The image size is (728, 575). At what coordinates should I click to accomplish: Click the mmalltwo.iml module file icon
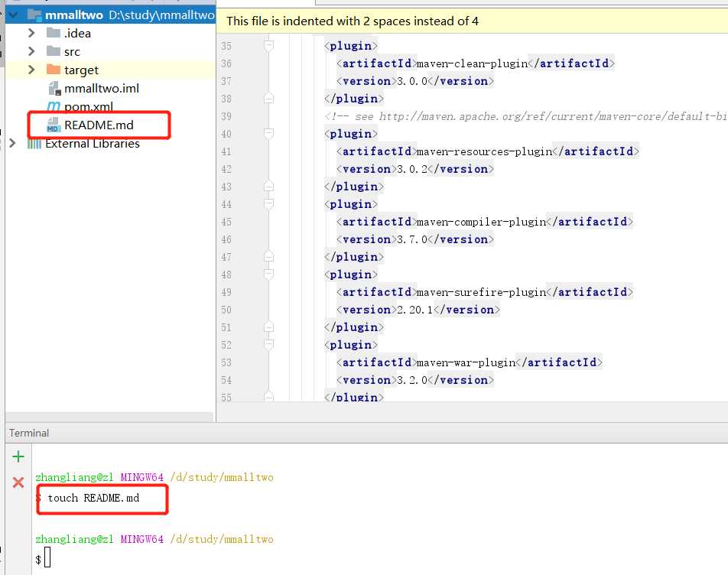coord(54,89)
